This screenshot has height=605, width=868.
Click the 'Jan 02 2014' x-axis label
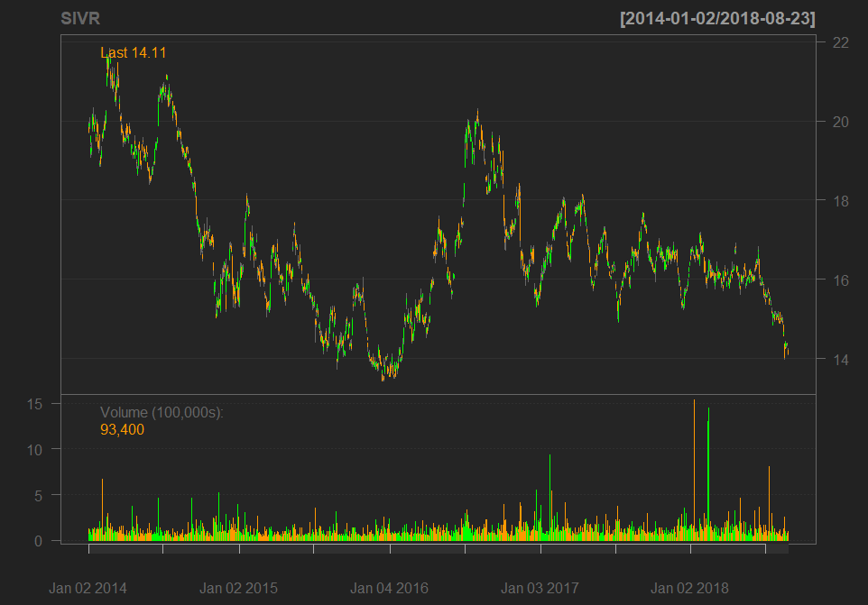(88, 588)
